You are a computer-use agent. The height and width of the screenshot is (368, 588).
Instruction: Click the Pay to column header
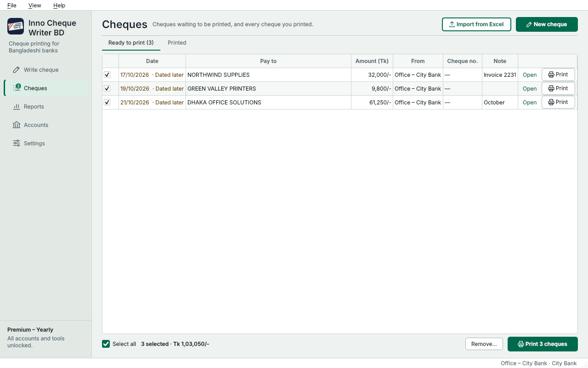pos(268,61)
